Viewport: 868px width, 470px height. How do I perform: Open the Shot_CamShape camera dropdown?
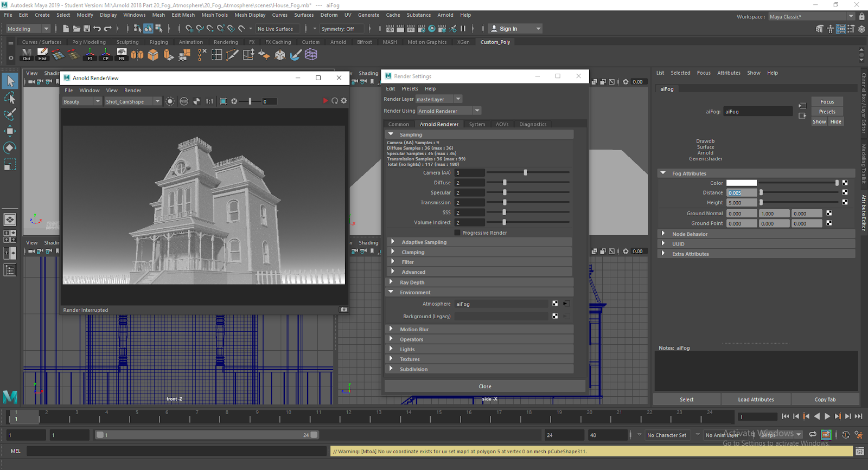coord(133,101)
